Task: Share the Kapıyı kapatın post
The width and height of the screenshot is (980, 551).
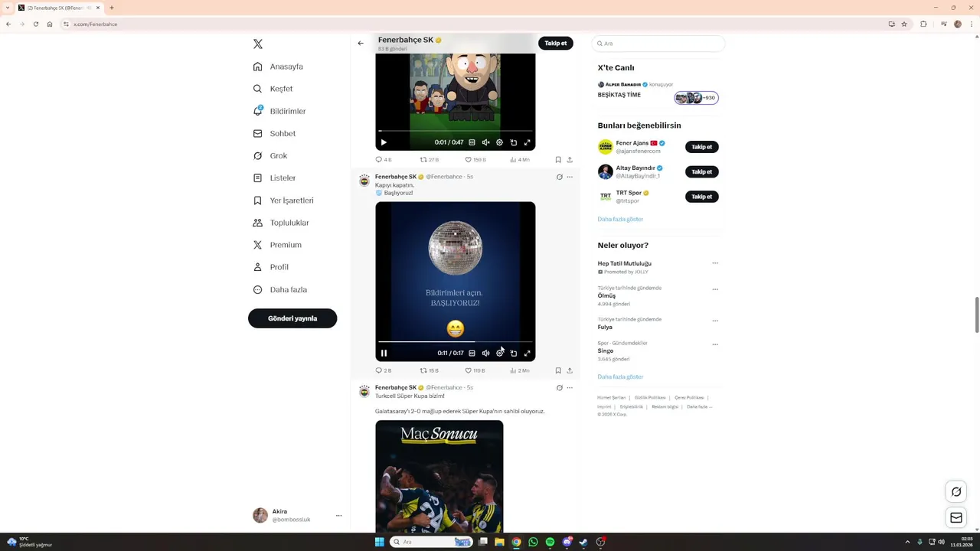Action: click(x=570, y=370)
